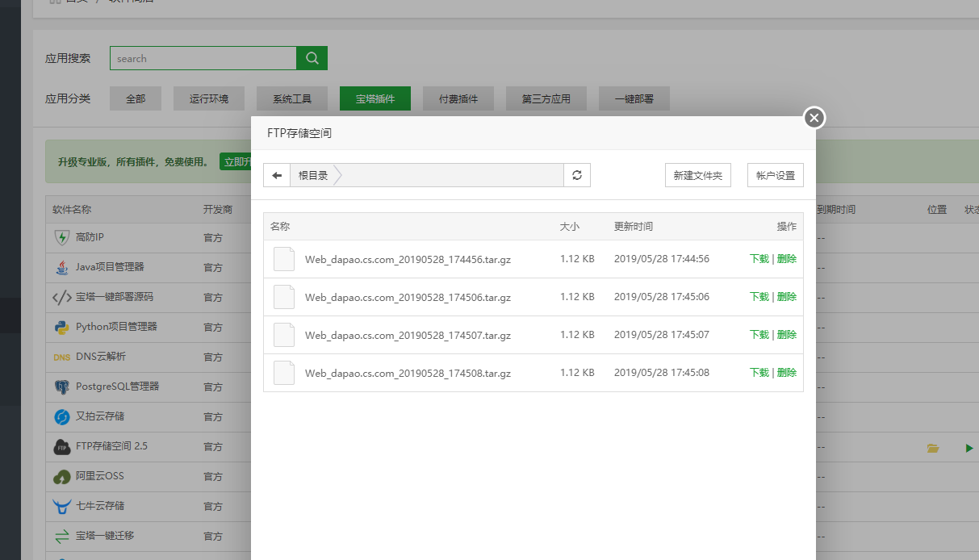979x560 pixels.
Task: Refresh the FTP file list
Action: click(577, 175)
